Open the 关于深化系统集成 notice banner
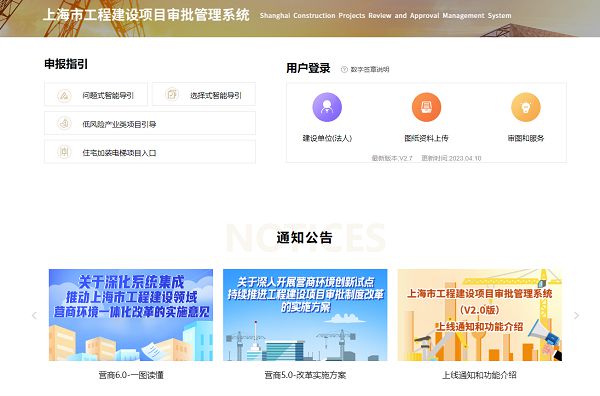The width and height of the screenshot is (600, 396). pyautogui.click(x=131, y=315)
